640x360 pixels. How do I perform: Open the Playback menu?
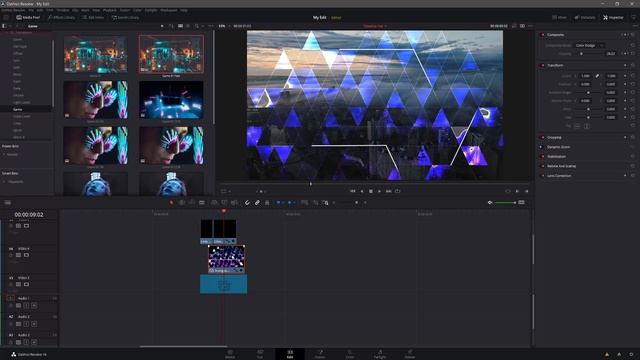click(110, 10)
